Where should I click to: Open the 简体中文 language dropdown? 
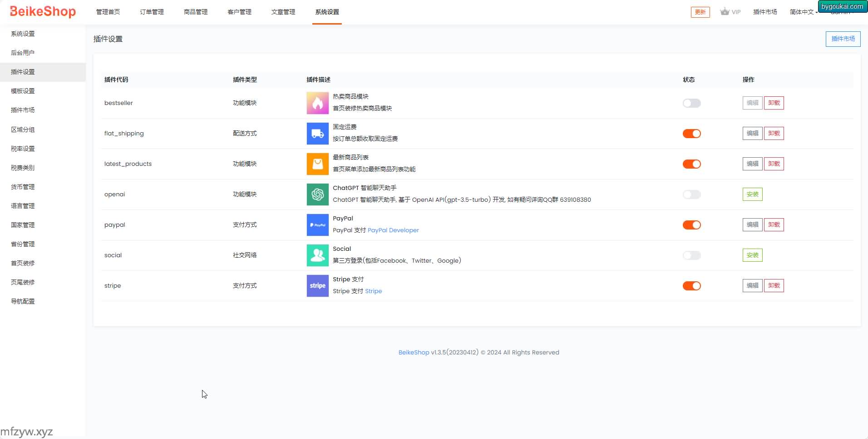point(803,12)
